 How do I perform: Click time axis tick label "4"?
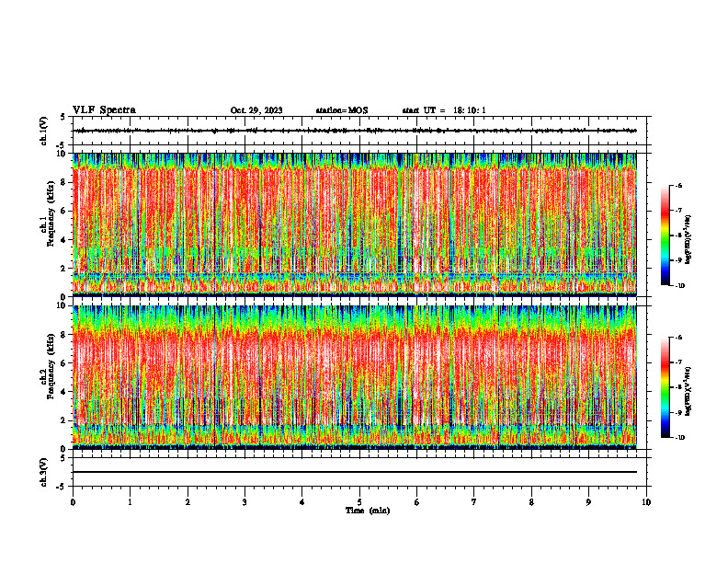point(302,502)
